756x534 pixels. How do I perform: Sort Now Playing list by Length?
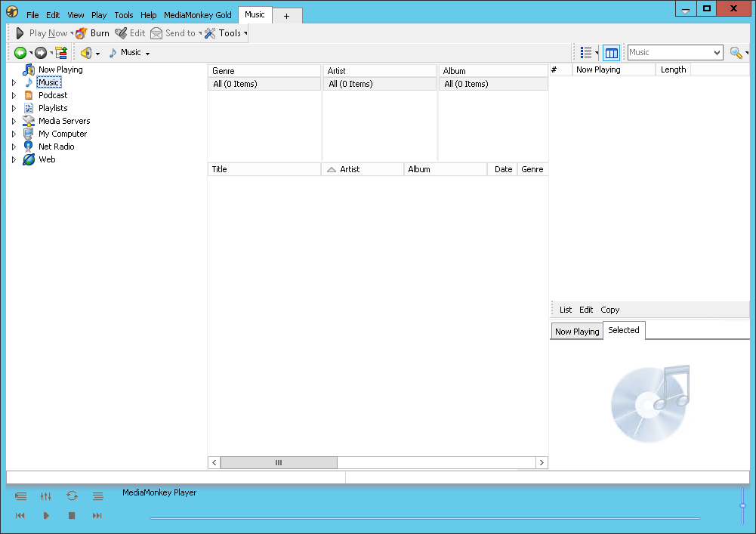point(673,69)
